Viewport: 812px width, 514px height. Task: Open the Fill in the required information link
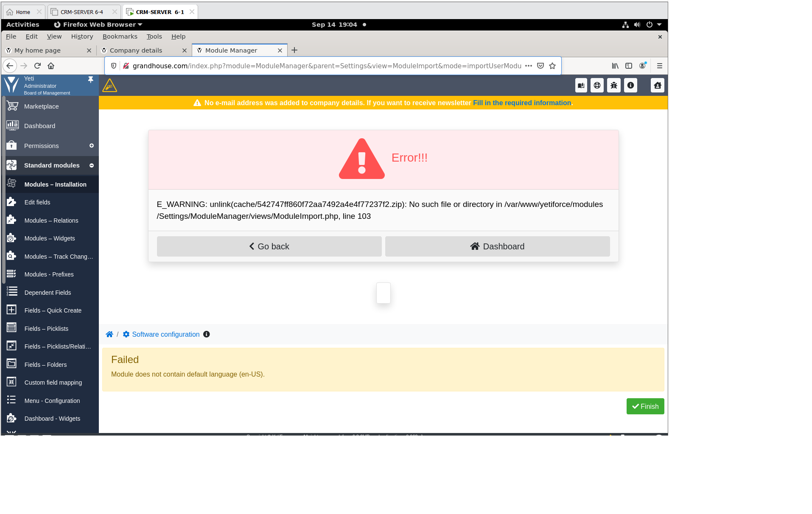[522, 103]
